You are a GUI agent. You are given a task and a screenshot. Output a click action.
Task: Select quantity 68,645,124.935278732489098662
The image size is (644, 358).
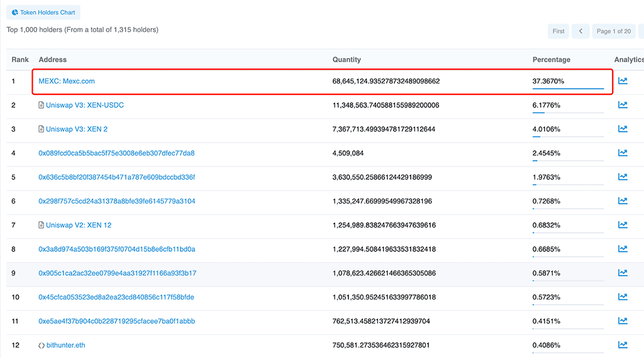coord(386,81)
